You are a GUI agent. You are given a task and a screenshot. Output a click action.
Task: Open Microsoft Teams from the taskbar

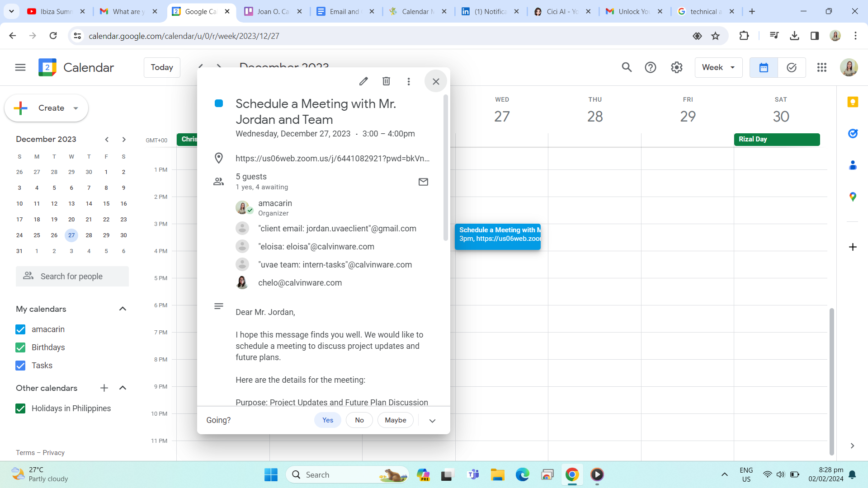[x=473, y=474]
